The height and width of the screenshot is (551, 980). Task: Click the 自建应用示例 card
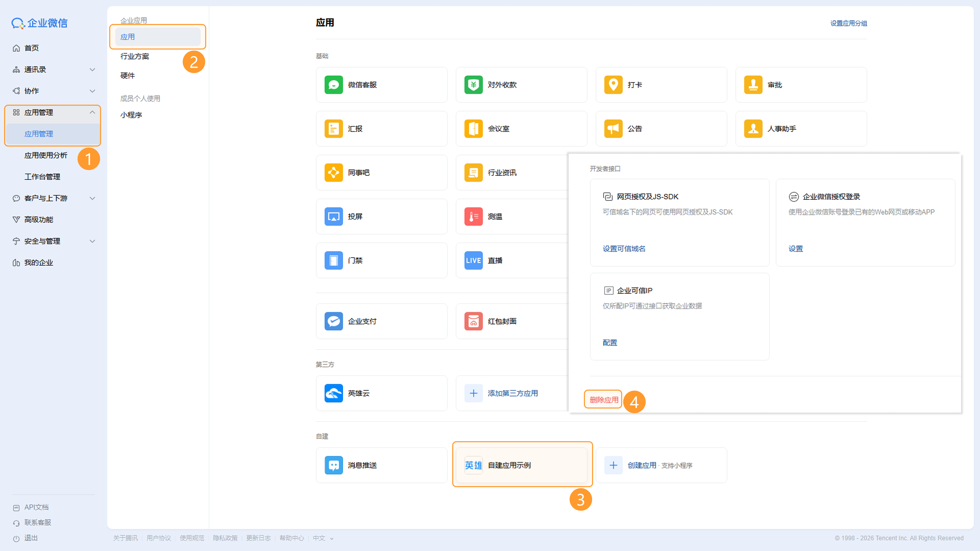522,465
